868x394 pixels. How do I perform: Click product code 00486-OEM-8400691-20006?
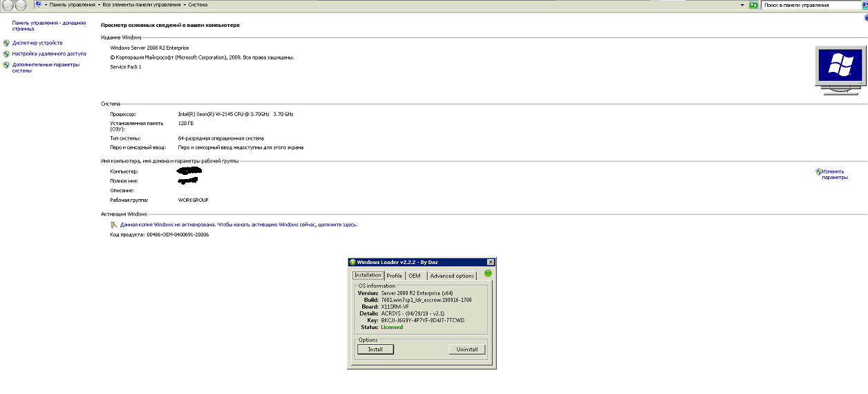point(178,234)
